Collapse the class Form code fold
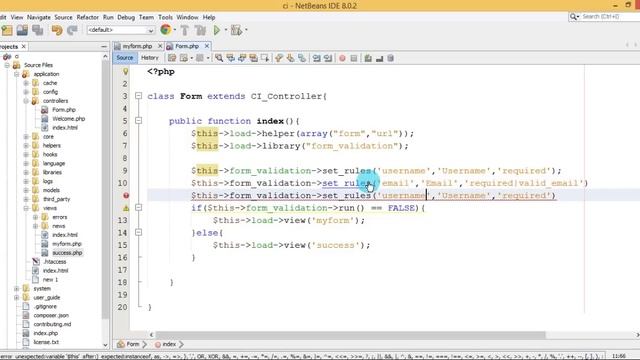 coord(138,96)
